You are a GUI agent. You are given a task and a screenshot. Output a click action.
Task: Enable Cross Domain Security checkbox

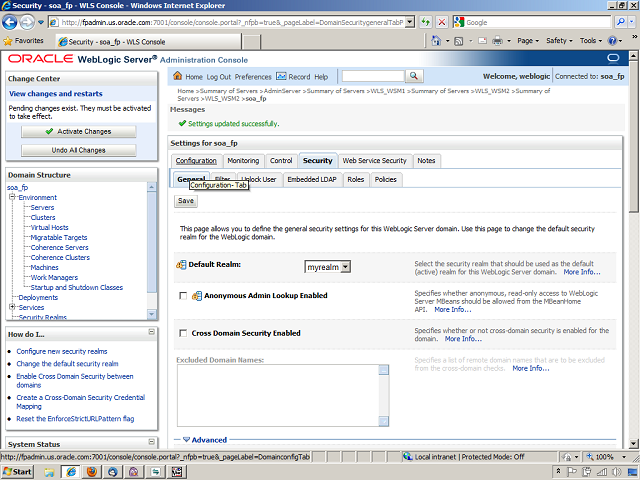pyautogui.click(x=182, y=333)
